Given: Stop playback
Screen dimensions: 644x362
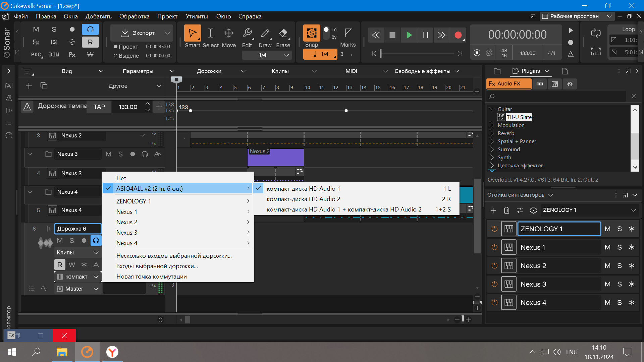Looking at the screenshot, I should point(392,35).
